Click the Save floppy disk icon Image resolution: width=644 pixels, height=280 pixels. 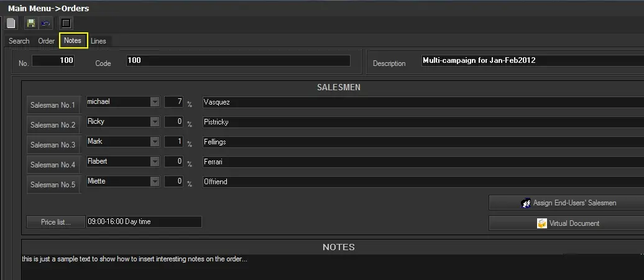(31, 24)
